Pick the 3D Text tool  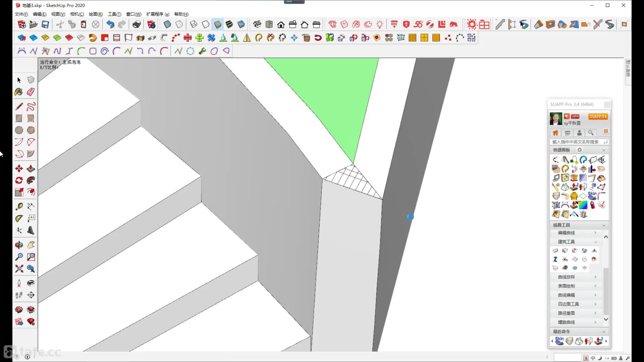pyautogui.click(x=31, y=230)
